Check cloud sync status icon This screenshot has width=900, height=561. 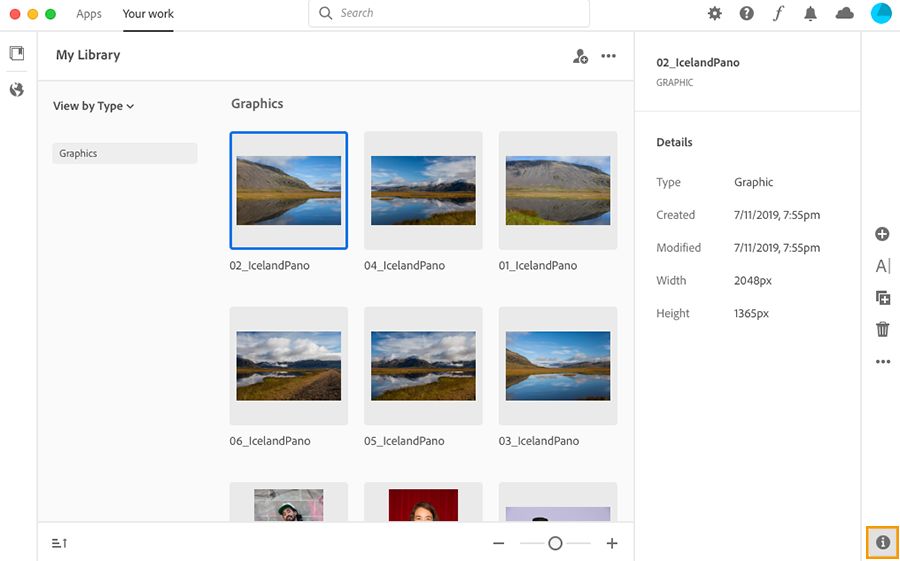(845, 13)
